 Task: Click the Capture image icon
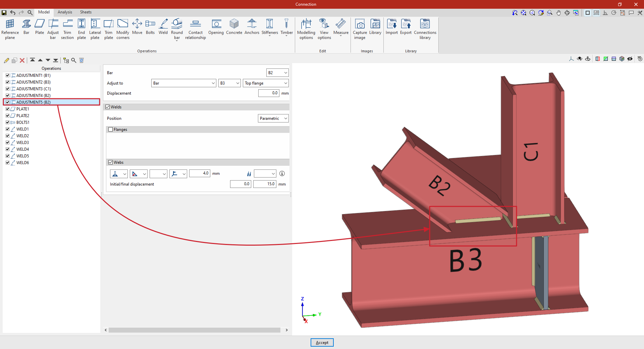pos(360,29)
